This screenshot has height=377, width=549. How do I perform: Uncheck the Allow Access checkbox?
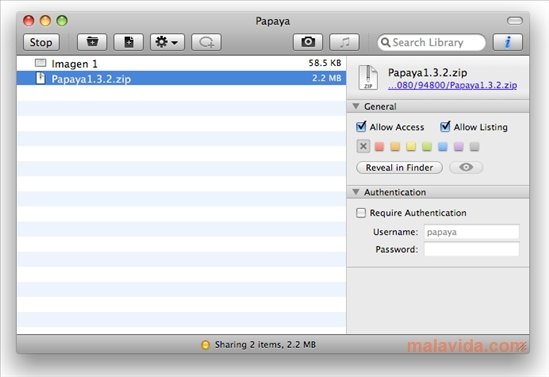(361, 127)
